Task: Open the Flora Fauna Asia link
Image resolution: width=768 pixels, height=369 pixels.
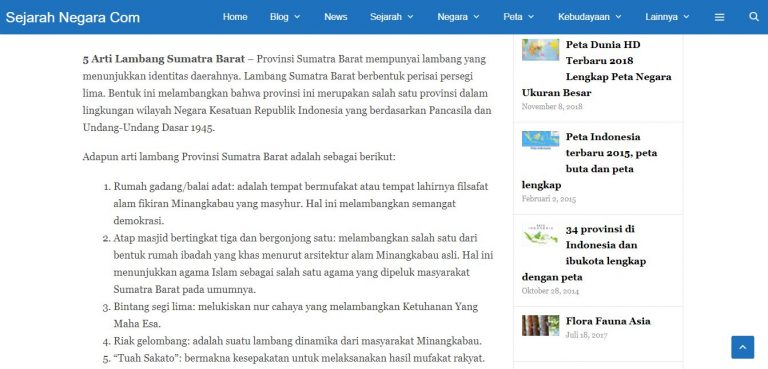Action: (x=608, y=321)
